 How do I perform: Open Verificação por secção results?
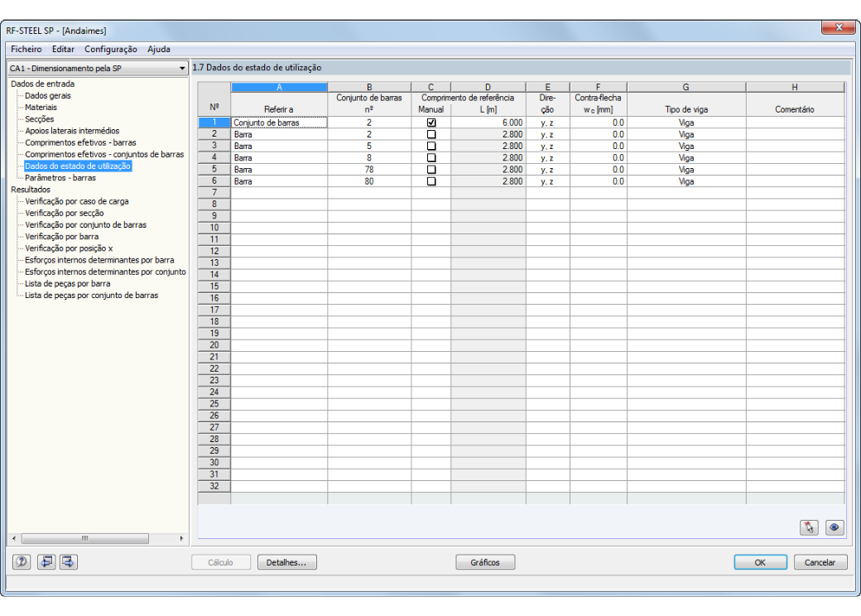65,213
